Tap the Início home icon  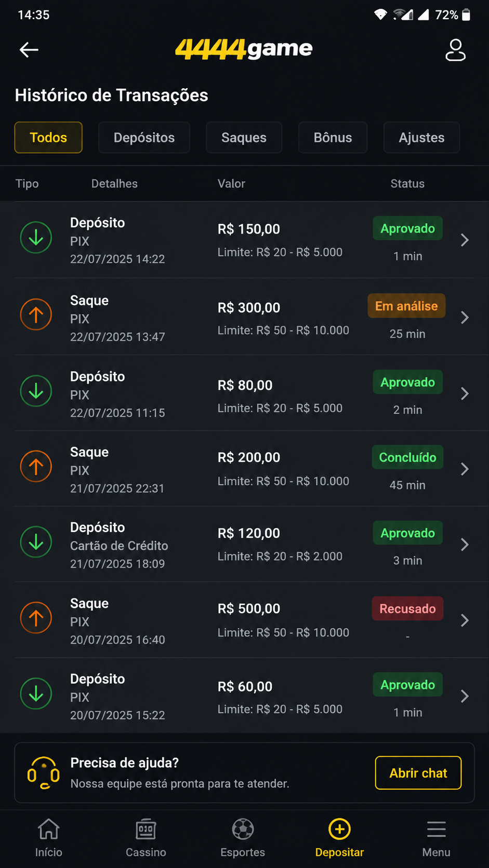click(49, 829)
